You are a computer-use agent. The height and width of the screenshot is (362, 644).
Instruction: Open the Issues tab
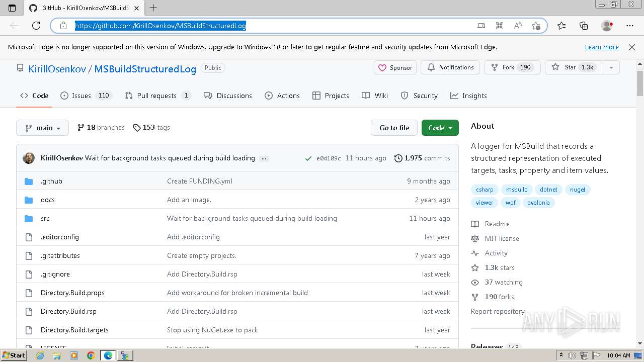[x=86, y=96]
